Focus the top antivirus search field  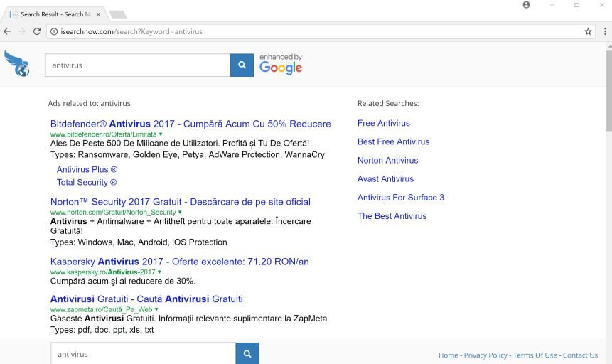click(138, 65)
